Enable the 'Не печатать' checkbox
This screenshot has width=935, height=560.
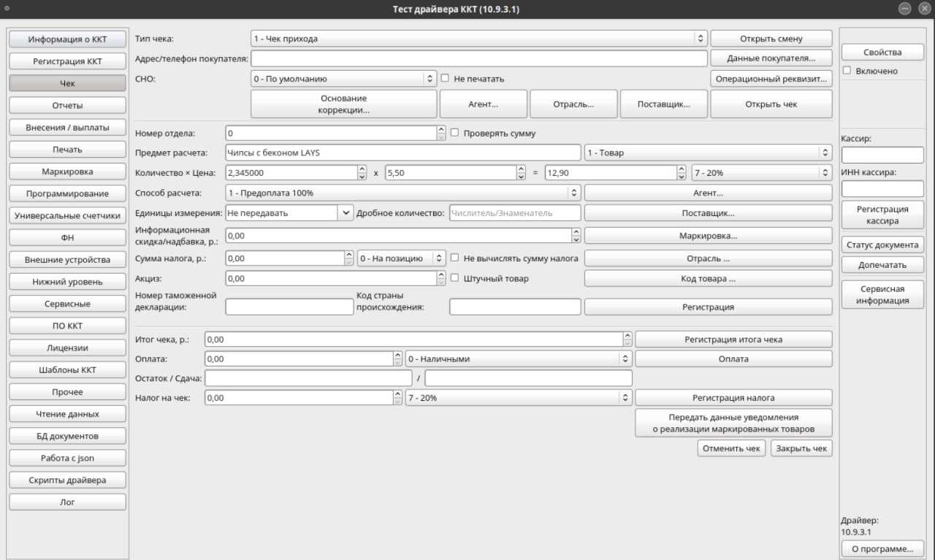[x=444, y=78]
